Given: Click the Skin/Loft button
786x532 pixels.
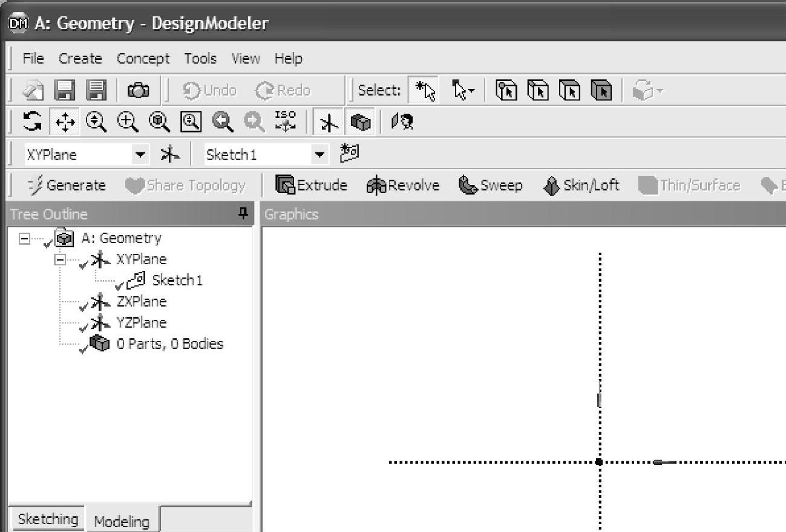Looking at the screenshot, I should coord(581,185).
